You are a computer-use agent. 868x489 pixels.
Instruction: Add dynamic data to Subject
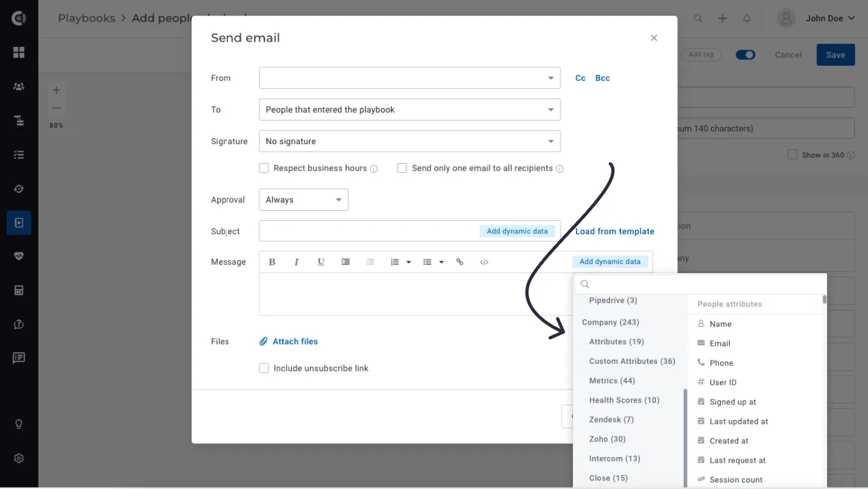coord(517,231)
